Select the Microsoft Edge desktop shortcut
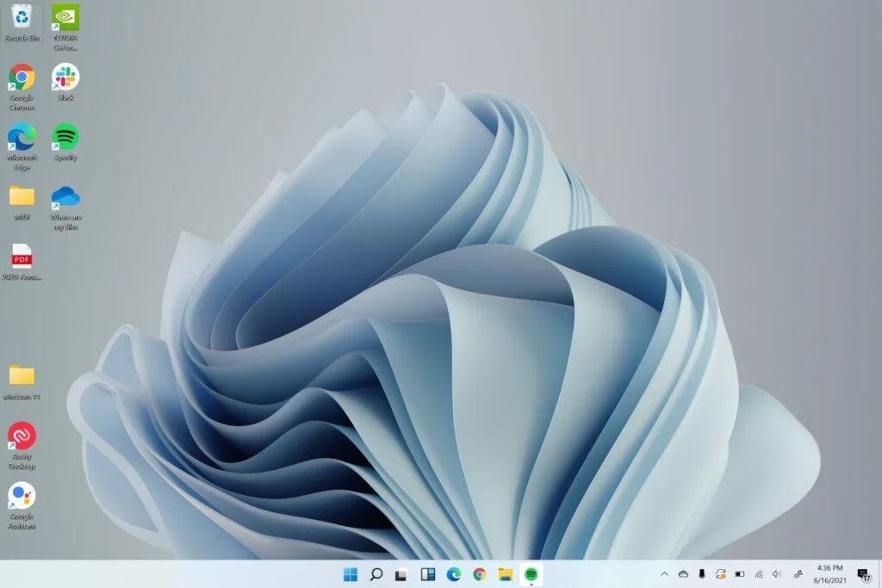 (x=22, y=147)
